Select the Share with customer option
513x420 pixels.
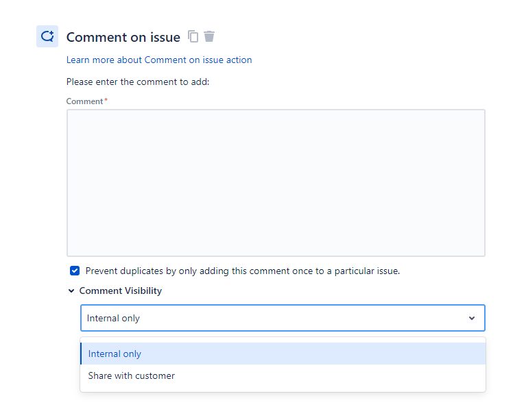(132, 375)
